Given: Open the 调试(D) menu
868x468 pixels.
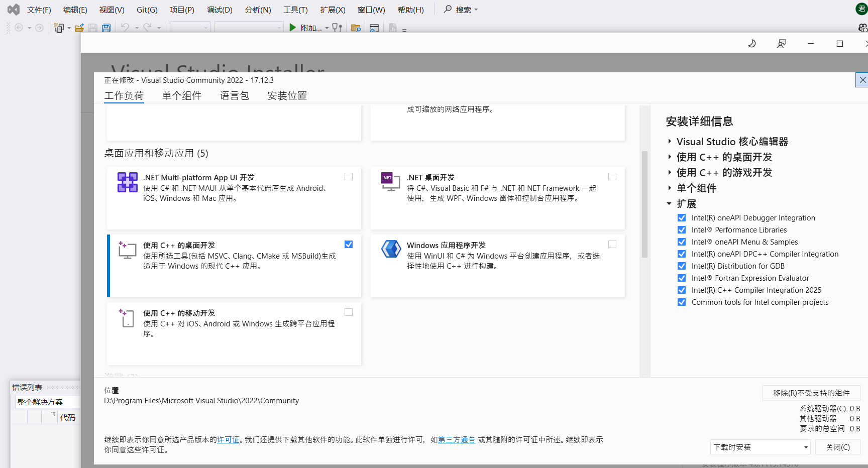Looking at the screenshot, I should [x=220, y=10].
